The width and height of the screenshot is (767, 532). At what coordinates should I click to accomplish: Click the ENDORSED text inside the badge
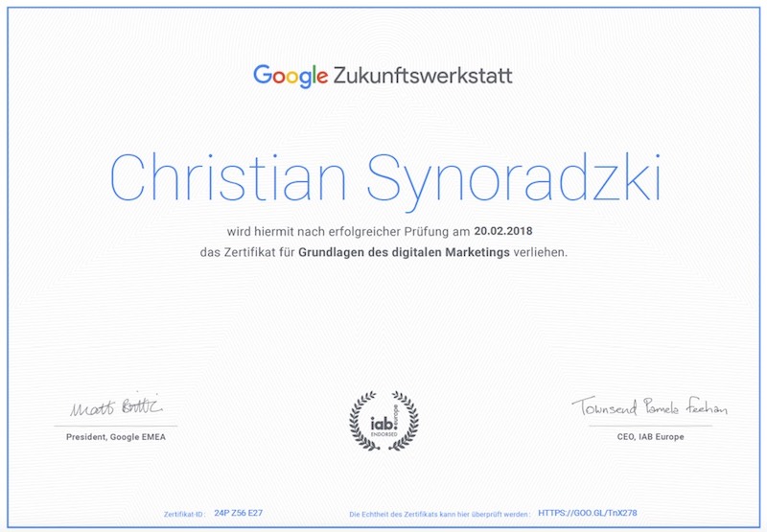(383, 432)
